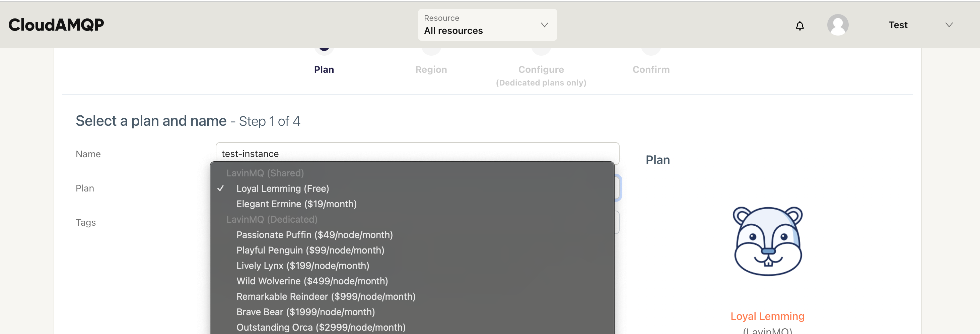The height and width of the screenshot is (334, 980).
Task: Click the Name field containing test-instance
Action: (x=417, y=153)
